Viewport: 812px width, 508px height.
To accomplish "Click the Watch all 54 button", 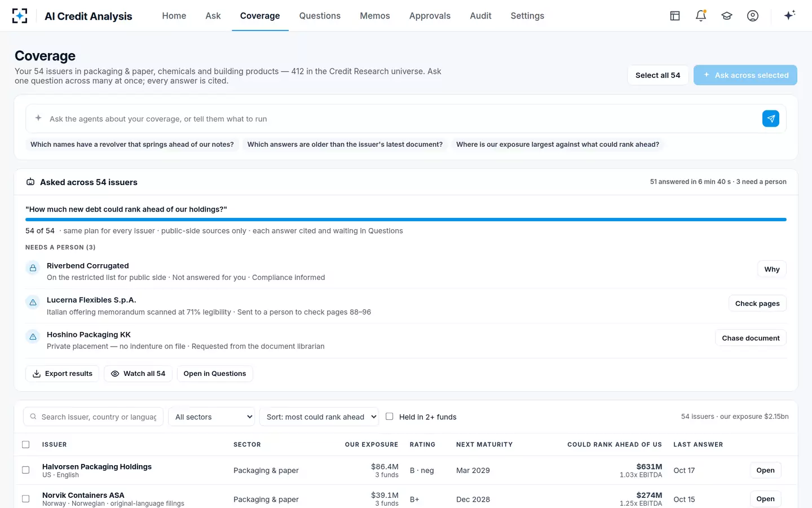I will coord(138,374).
